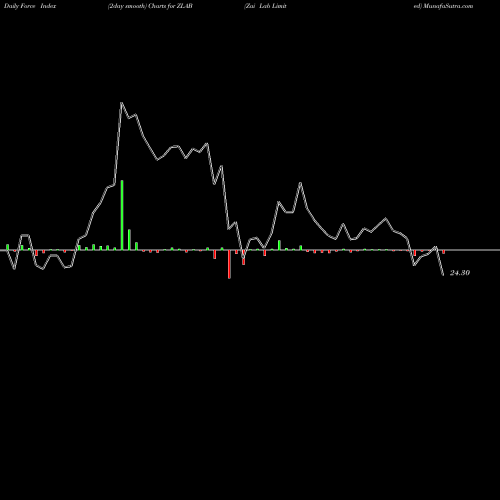Click the 24.30 last value label
500x500 pixels.
tap(460, 273)
